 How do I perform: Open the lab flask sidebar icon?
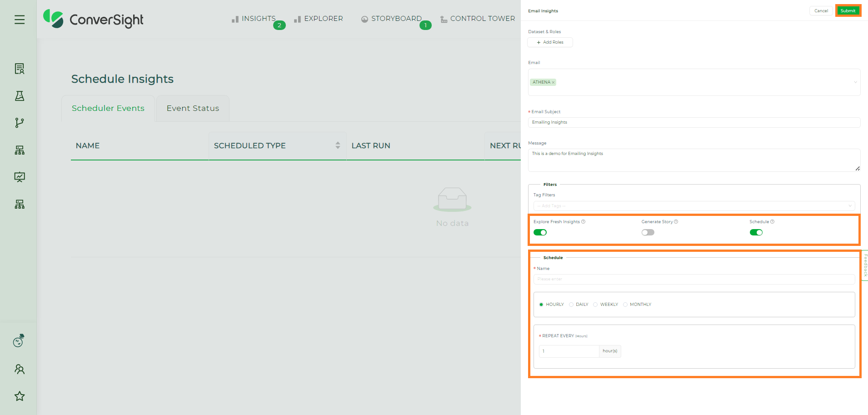(20, 96)
